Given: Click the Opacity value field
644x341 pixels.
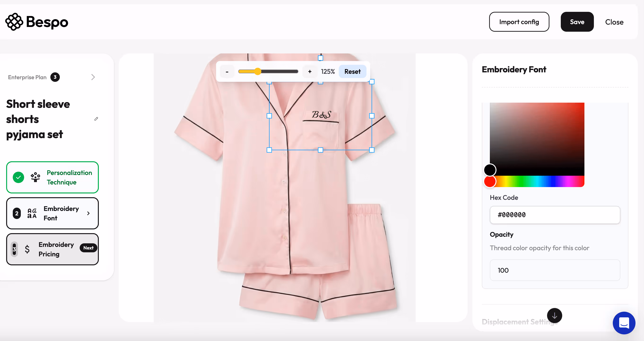Looking at the screenshot, I should [555, 270].
